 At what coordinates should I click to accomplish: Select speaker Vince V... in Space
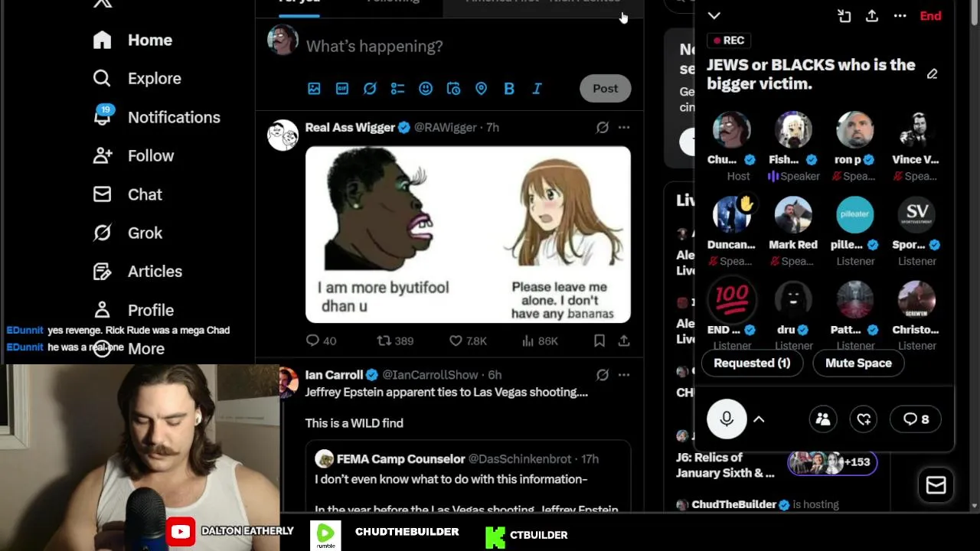916,130
